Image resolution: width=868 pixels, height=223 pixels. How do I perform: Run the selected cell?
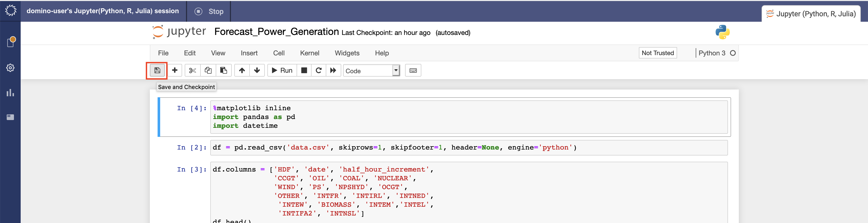282,71
